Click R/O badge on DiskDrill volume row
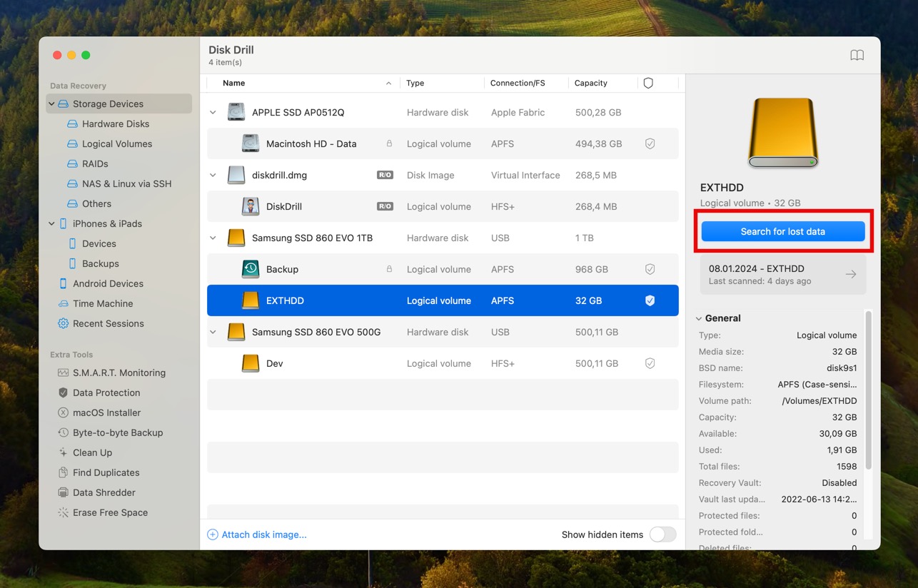Screen dimensions: 918x588 coord(385,206)
